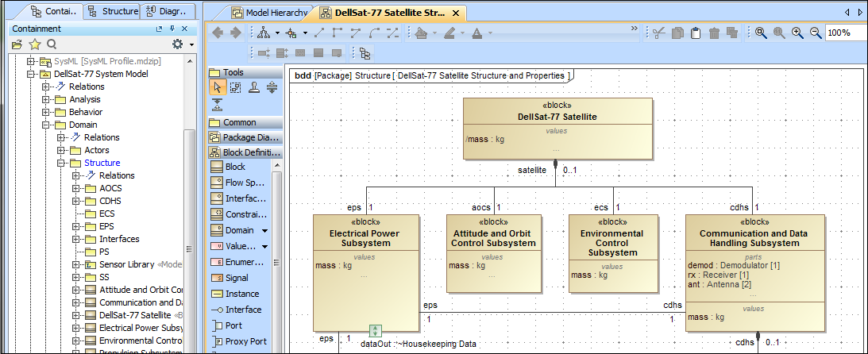
Task: Pick the Proxy Port palette element
Action: (240, 341)
